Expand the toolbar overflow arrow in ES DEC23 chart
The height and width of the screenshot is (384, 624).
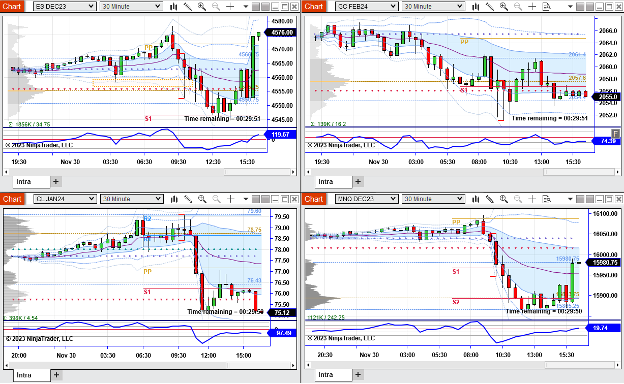point(246,7)
